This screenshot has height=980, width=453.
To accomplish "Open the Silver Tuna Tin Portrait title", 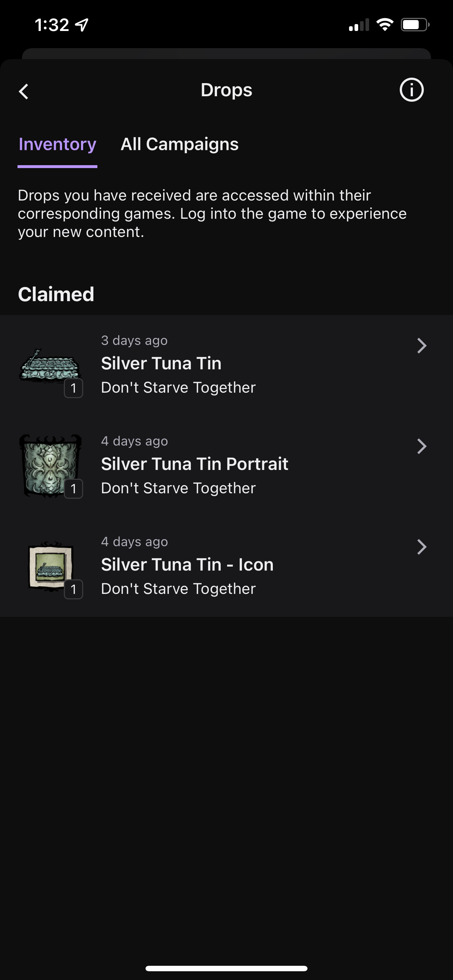I will [194, 464].
